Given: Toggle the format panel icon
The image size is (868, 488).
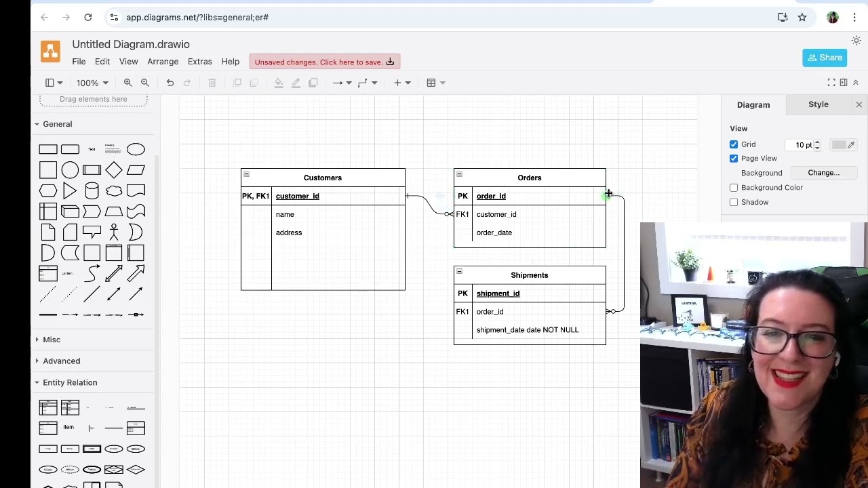Looking at the screenshot, I should (844, 83).
